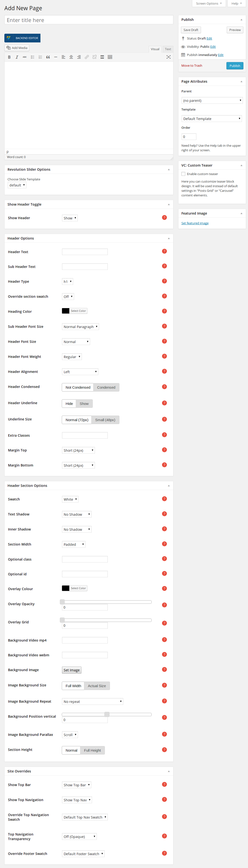248x868 pixels.
Task: Collapse the Publish panel
Action: click(241, 20)
